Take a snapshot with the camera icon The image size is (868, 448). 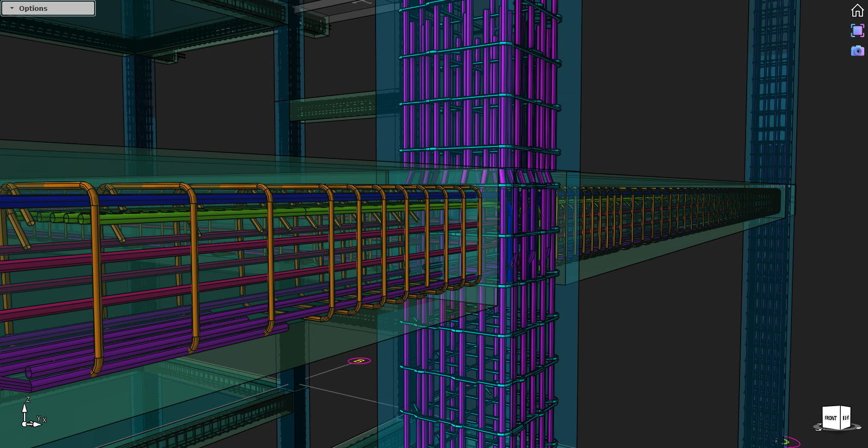(857, 51)
